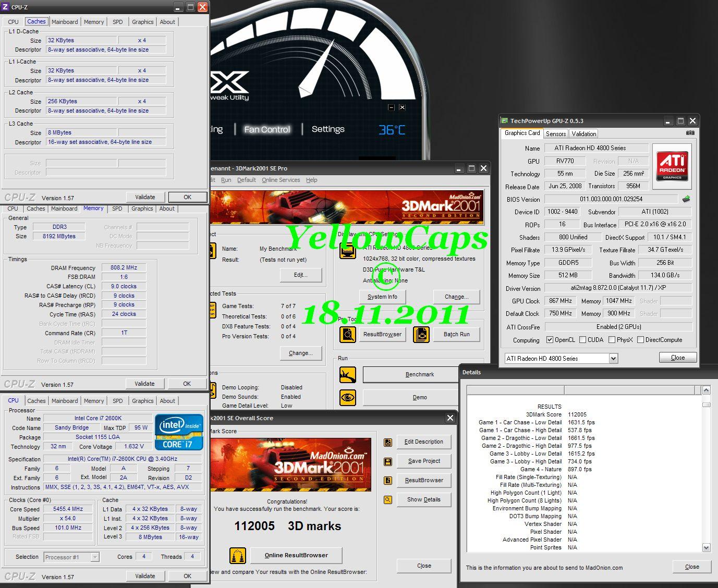Click the 36°C temperature readout

tap(392, 130)
